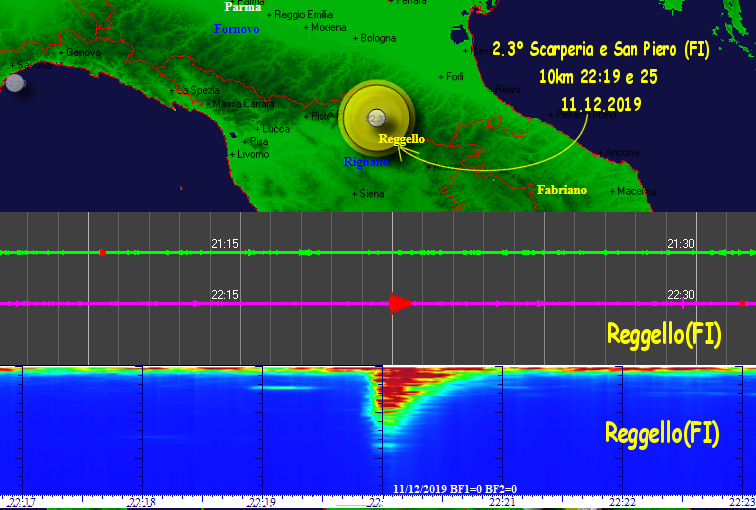Click the 'Genova' city label

83,52
